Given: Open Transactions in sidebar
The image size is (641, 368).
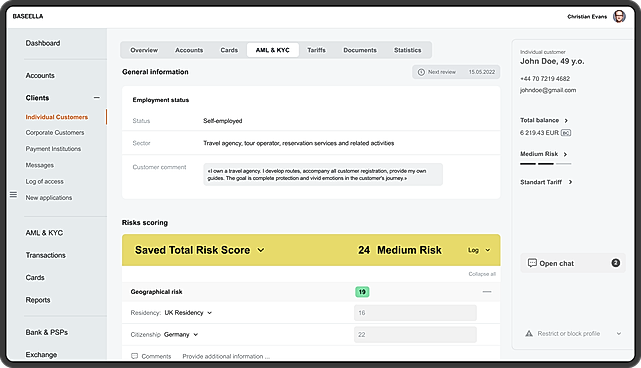Looking at the screenshot, I should (45, 255).
